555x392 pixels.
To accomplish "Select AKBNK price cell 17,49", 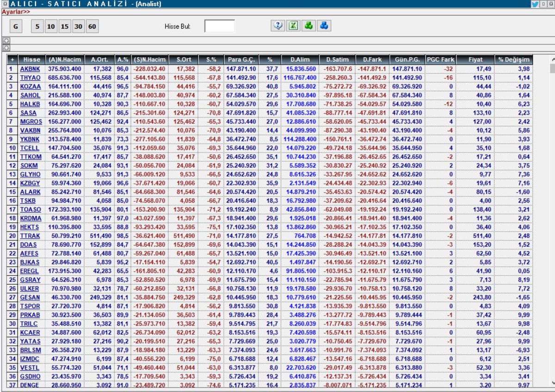I will click(x=475, y=69).
